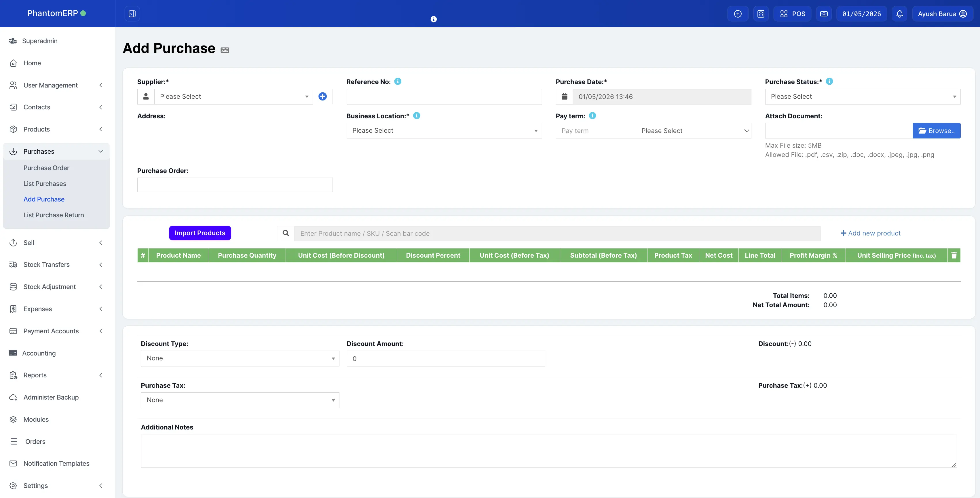
Task: Open the calculator icon in top bar
Action: coord(761,14)
